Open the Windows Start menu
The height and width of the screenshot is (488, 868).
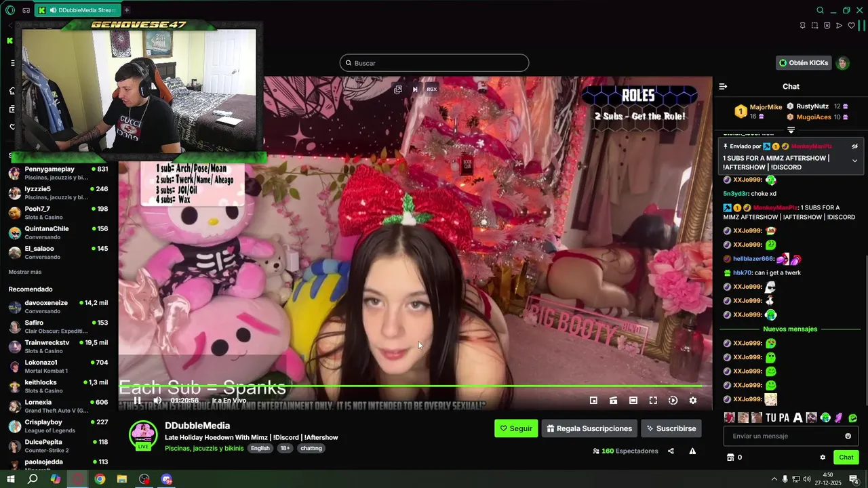pyautogui.click(x=11, y=479)
